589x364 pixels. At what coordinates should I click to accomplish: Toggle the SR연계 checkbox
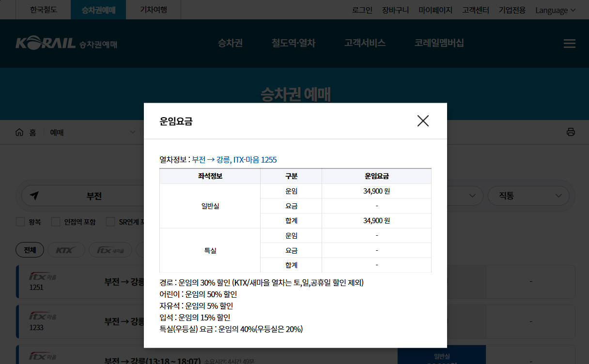(x=110, y=222)
